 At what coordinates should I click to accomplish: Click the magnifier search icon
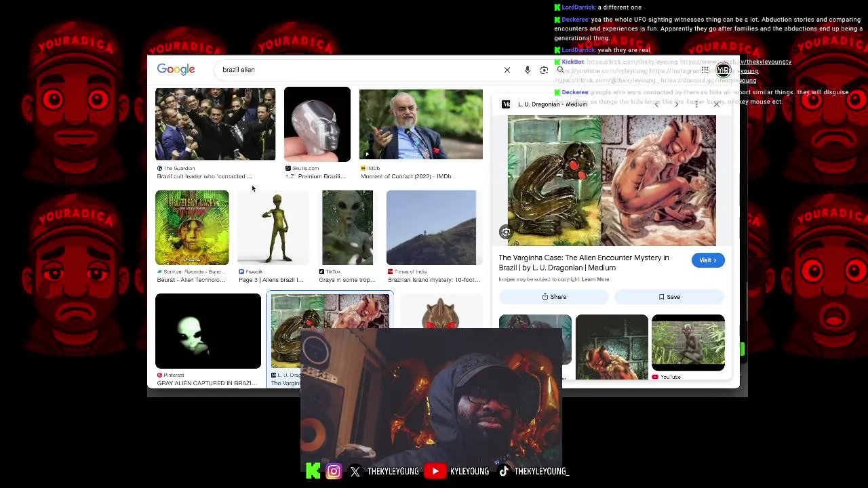pos(560,70)
